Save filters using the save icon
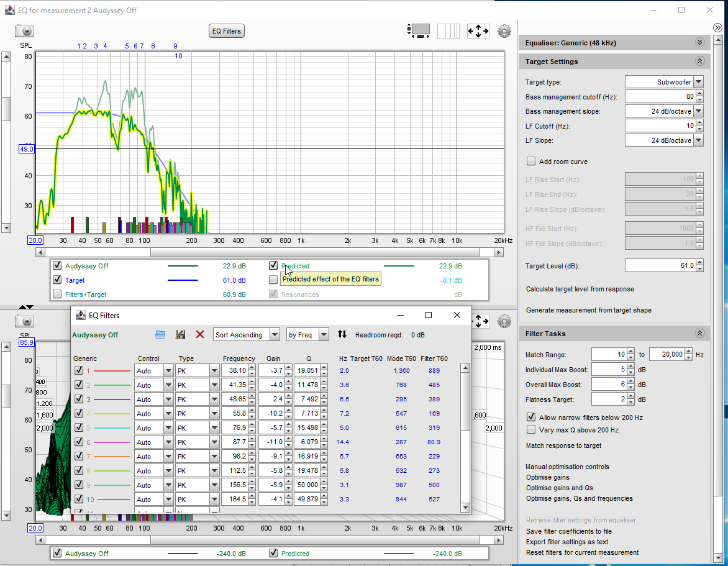Viewport: 728px width, 566px height. coord(180,335)
